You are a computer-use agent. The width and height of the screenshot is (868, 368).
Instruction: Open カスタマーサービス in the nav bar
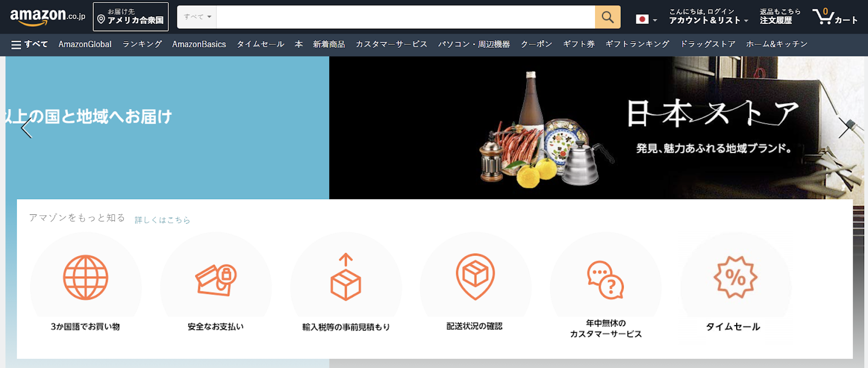pyautogui.click(x=392, y=45)
